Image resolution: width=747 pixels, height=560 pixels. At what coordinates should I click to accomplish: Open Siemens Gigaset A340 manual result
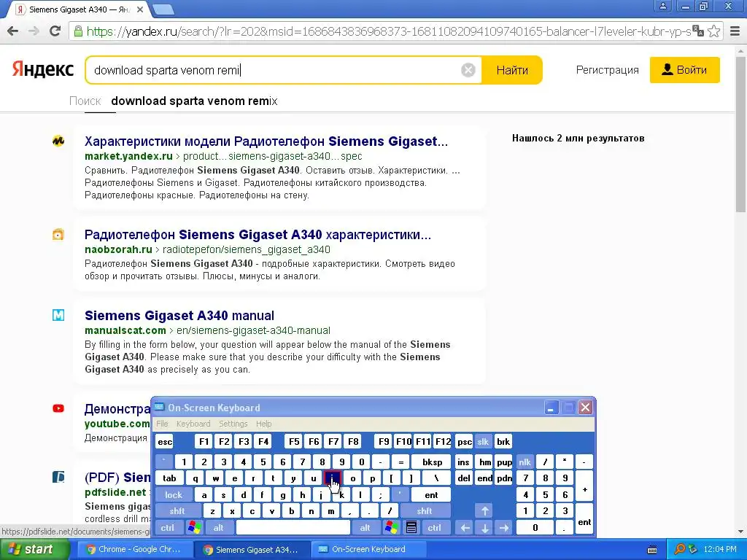tap(179, 315)
